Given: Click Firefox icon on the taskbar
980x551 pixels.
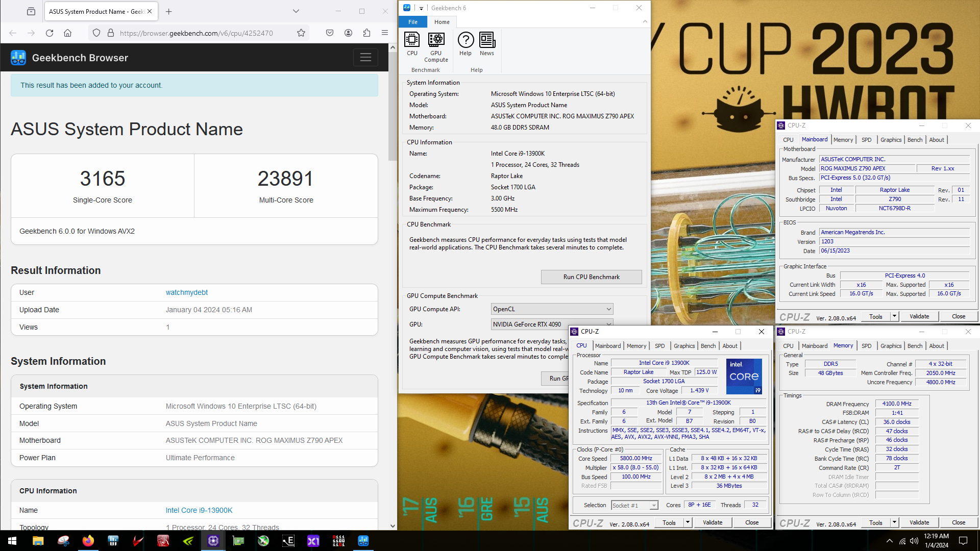Looking at the screenshot, I should 88,541.
